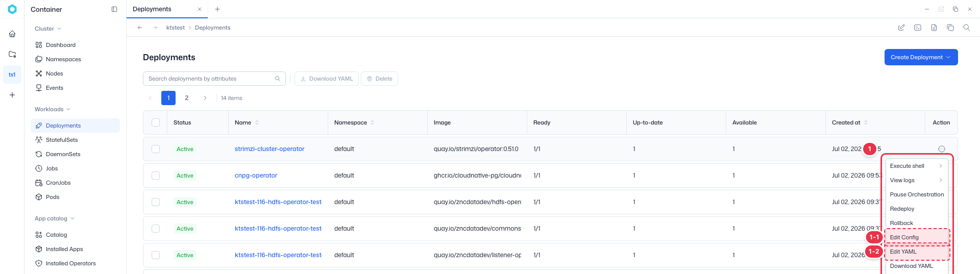
Task: Collapse the Container sidebar panel
Action: click(114, 9)
